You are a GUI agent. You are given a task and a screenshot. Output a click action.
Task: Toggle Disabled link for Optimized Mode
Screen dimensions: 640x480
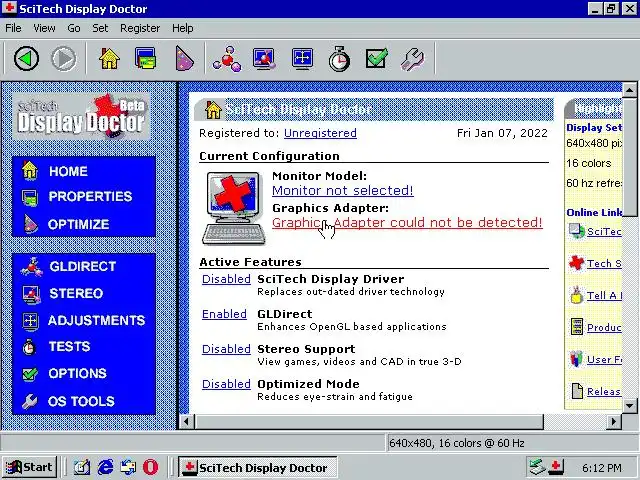pos(226,384)
